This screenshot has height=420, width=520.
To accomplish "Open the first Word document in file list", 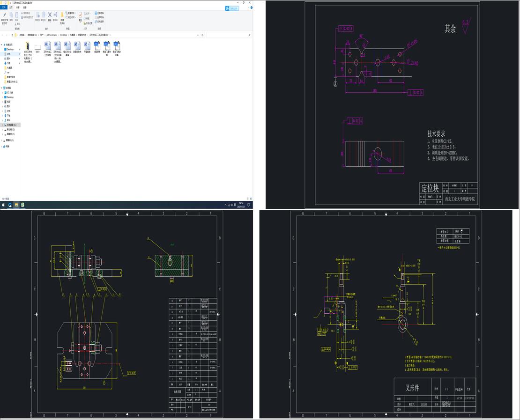I will (x=47, y=46).
